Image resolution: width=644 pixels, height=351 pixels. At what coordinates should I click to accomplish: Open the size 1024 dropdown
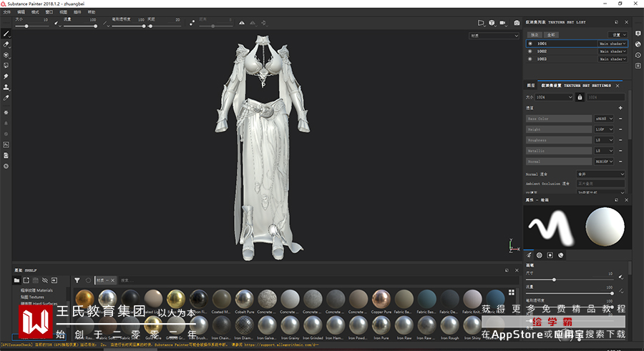[553, 97]
